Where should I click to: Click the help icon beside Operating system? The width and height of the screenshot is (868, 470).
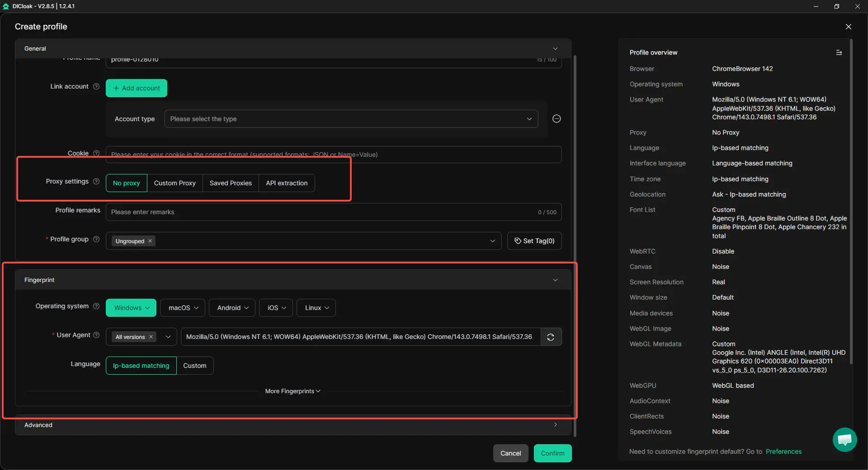(x=96, y=306)
